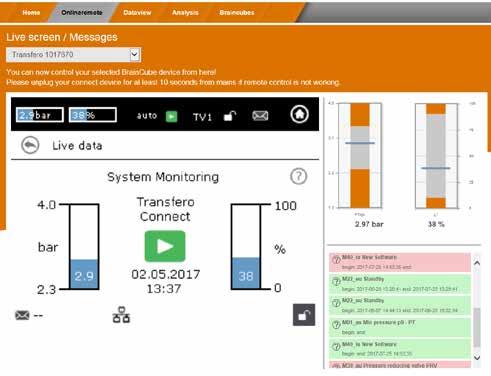491x376 pixels.
Task: Go to the Braincubes tab
Action: [237, 13]
